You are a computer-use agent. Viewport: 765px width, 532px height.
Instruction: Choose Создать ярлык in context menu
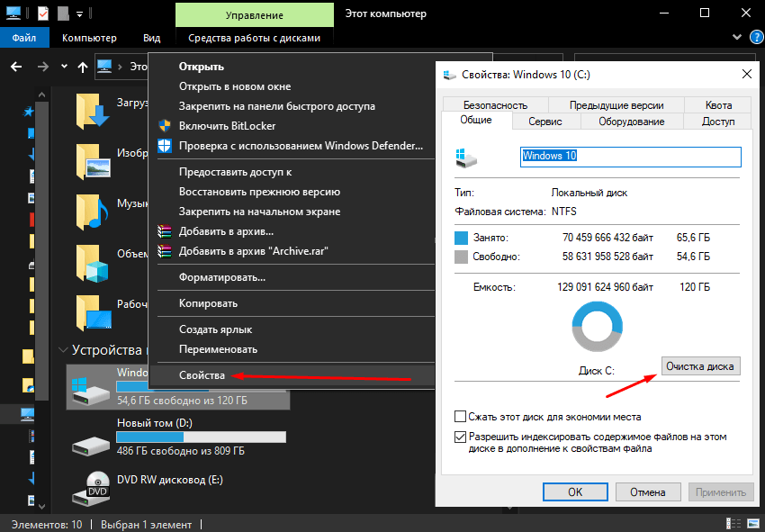pyautogui.click(x=216, y=329)
